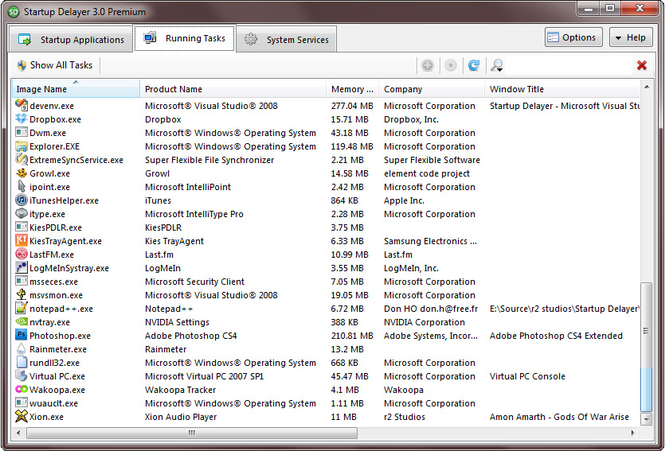665x451 pixels.
Task: Select the iTunesHelper.exe row icon
Action: pyautogui.click(x=21, y=200)
